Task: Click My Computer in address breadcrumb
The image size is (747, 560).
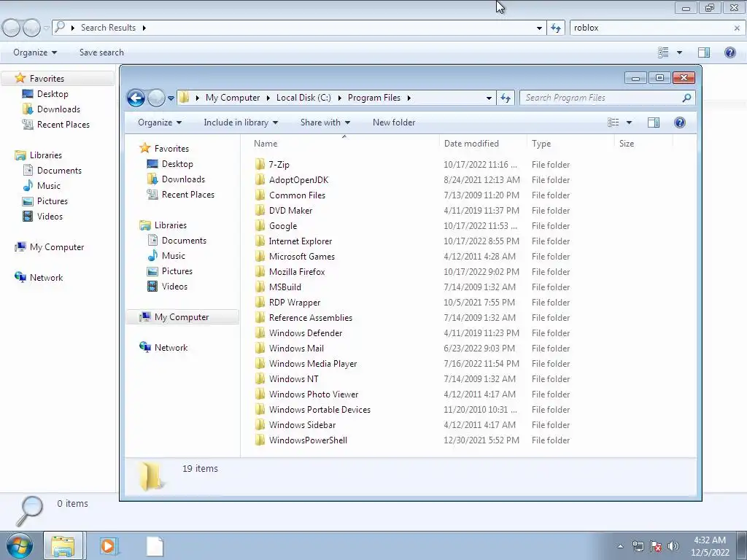Action: 233,98
